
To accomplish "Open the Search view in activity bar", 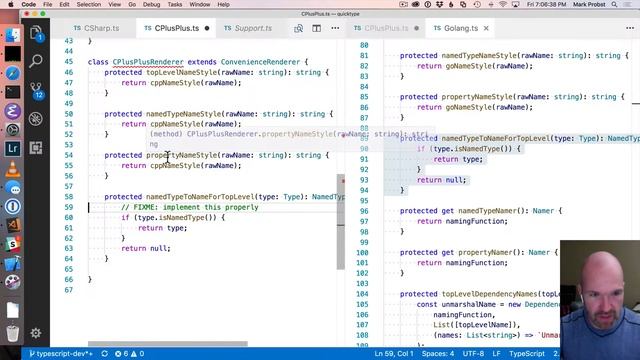I will pos(36,61).
